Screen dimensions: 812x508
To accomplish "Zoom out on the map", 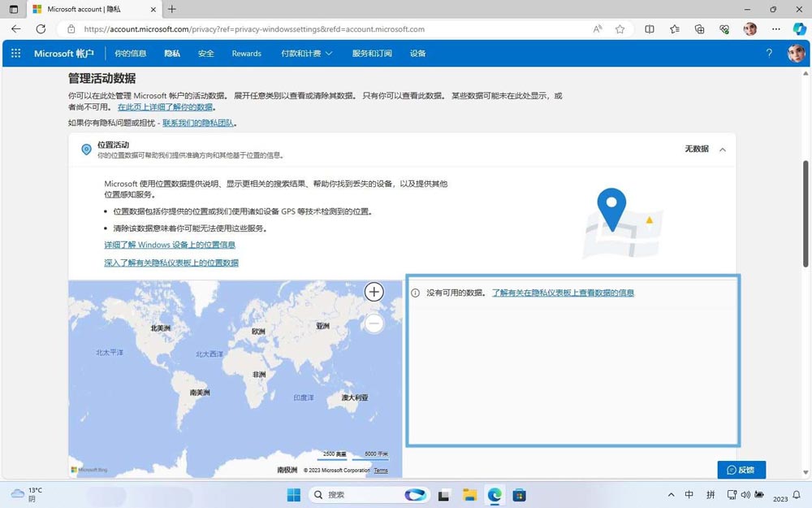I will (374, 323).
